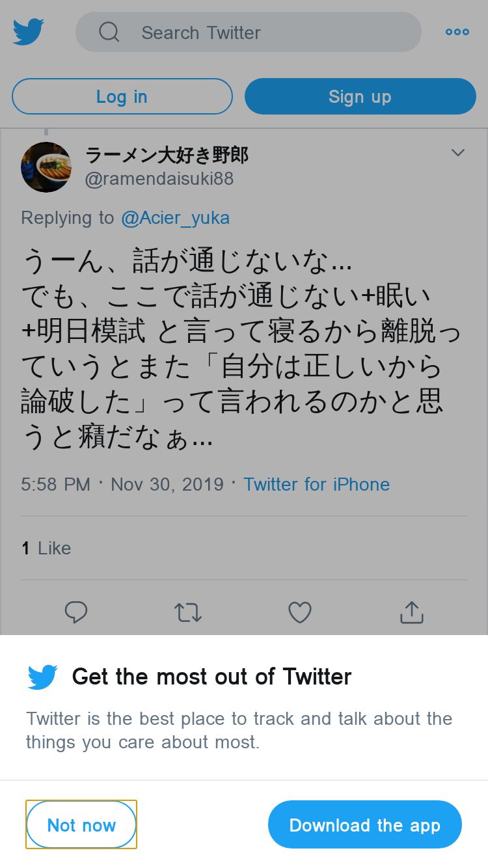Image resolution: width=488 pixels, height=868 pixels.
Task: Dismiss the prompt with Not now
Action: point(81,824)
